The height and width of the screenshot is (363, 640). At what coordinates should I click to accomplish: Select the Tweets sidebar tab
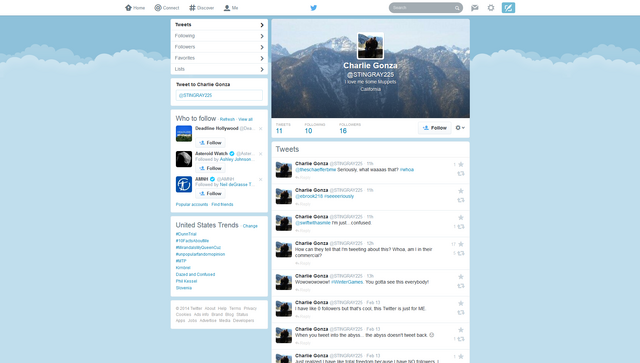coord(219,25)
